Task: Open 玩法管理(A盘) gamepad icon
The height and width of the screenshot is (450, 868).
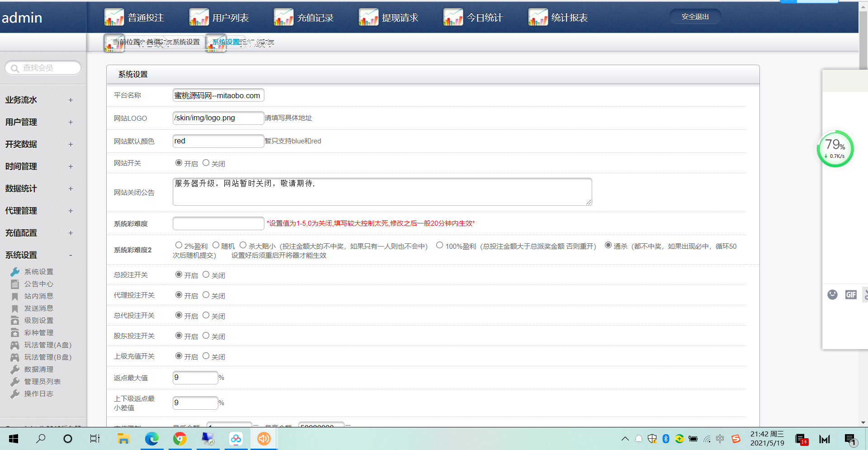Action: tap(15, 345)
